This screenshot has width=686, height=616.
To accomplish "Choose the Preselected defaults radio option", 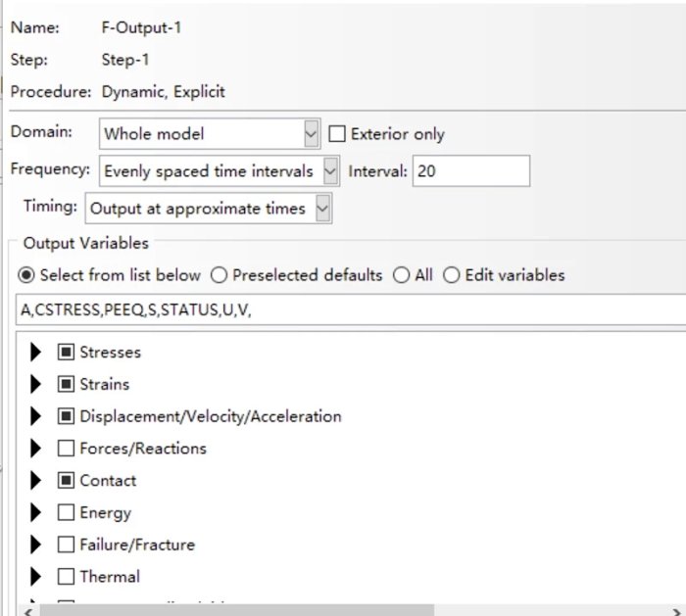I will tap(219, 275).
